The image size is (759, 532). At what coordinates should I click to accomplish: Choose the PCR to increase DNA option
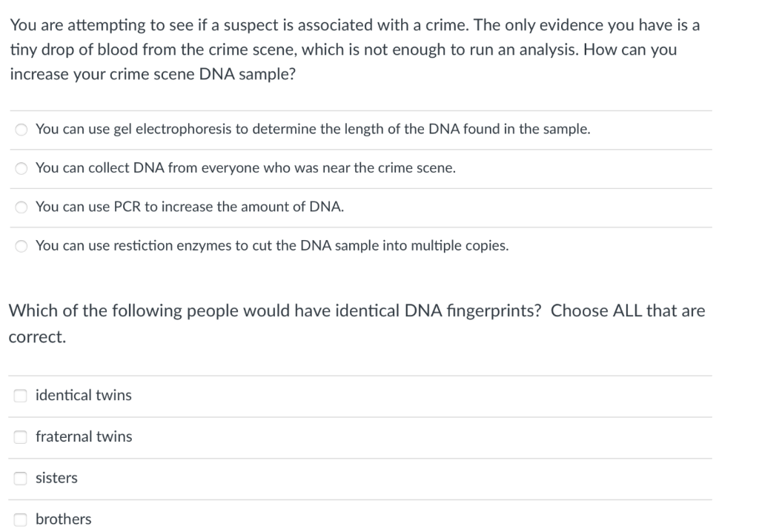[x=20, y=207]
